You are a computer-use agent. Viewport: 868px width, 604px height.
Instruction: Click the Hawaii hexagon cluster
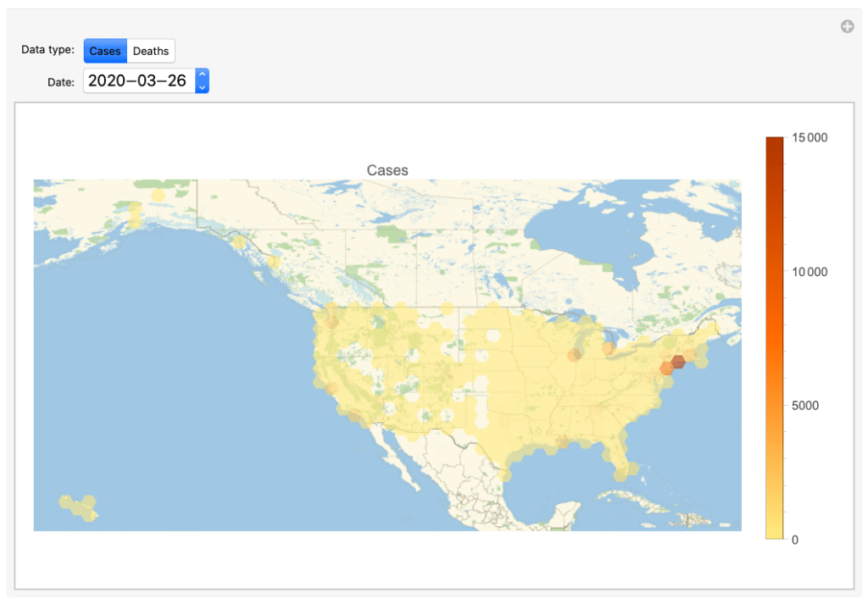[x=79, y=506]
